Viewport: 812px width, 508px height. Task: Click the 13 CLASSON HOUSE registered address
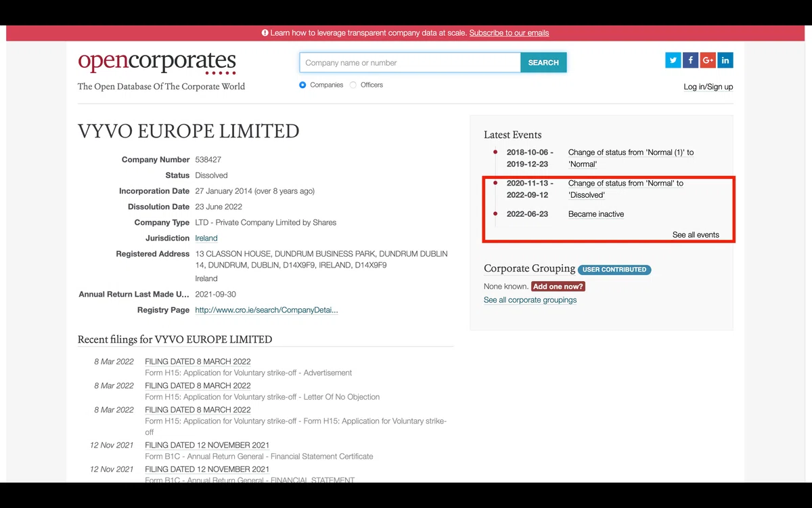[x=321, y=259]
